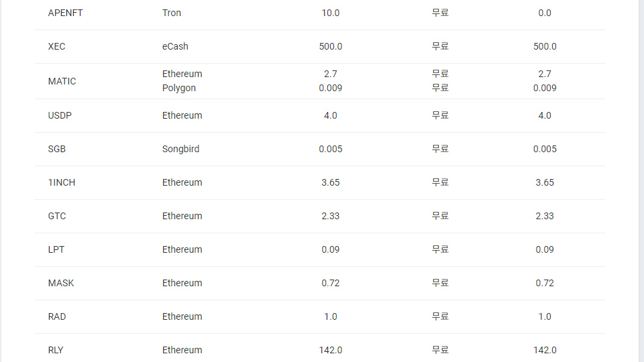Click the LPT coin symbol
The height and width of the screenshot is (362, 644).
point(56,249)
